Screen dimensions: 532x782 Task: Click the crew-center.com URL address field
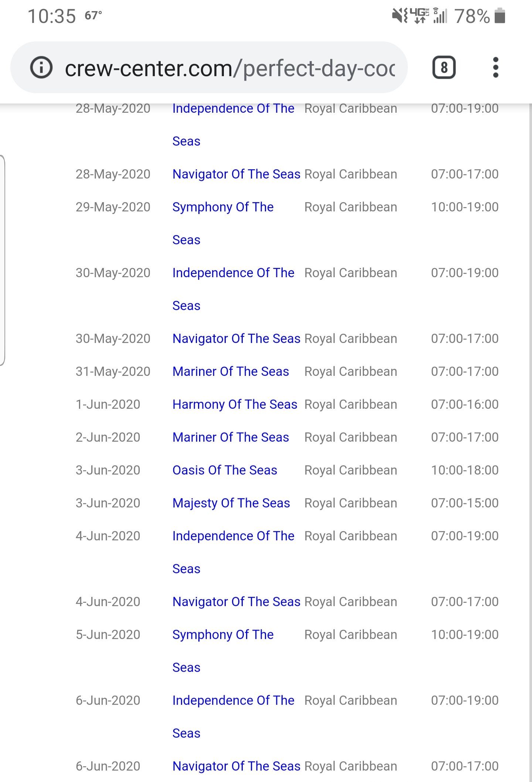230,68
